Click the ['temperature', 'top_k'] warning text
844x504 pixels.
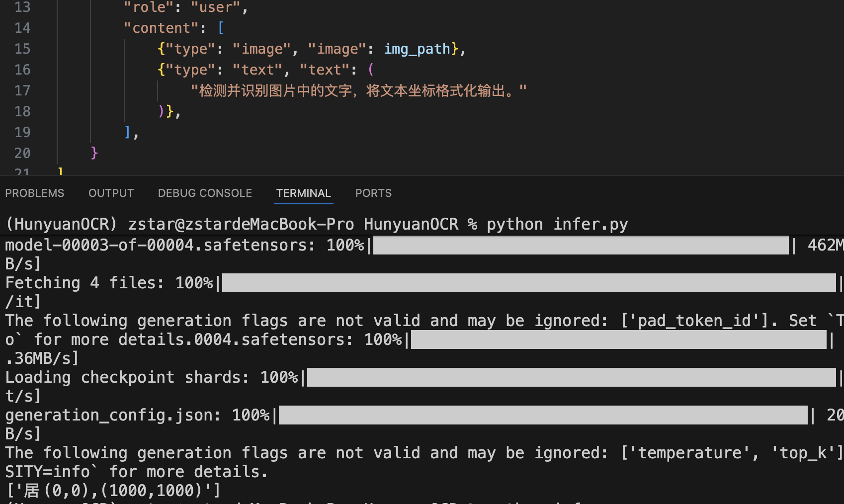732,453
